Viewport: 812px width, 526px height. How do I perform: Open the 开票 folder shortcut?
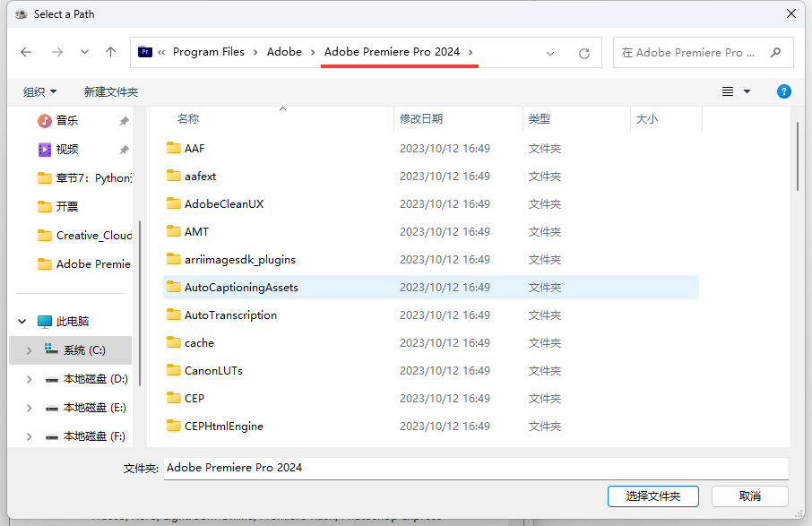coord(57,207)
